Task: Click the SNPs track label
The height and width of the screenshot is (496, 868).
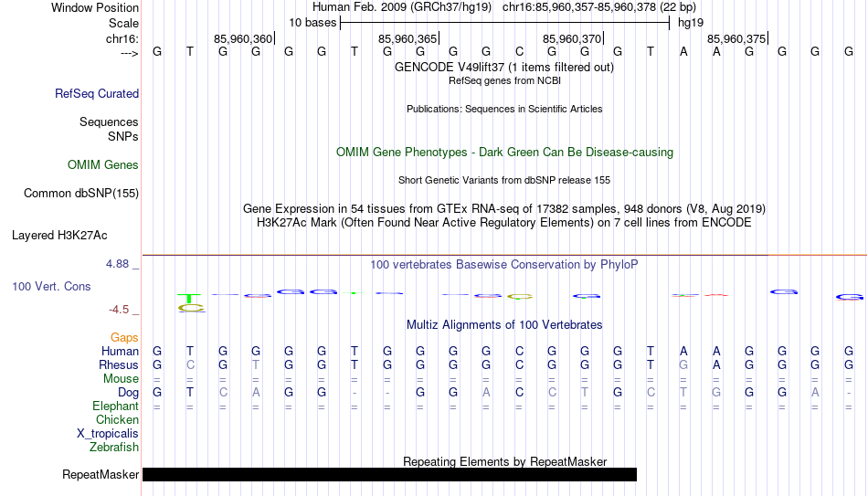Action: (x=123, y=136)
